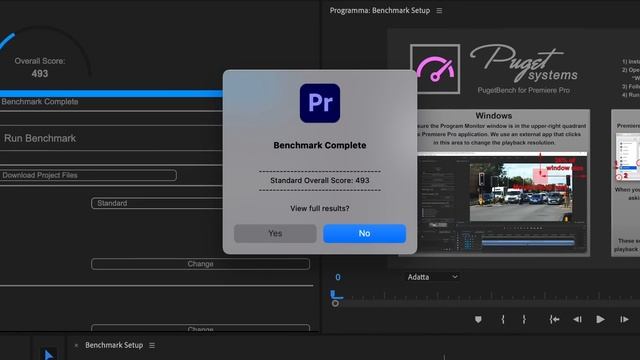Click the PugetBench for Premiere Pro caption
This screenshot has width=640, height=360.
(x=524, y=90)
